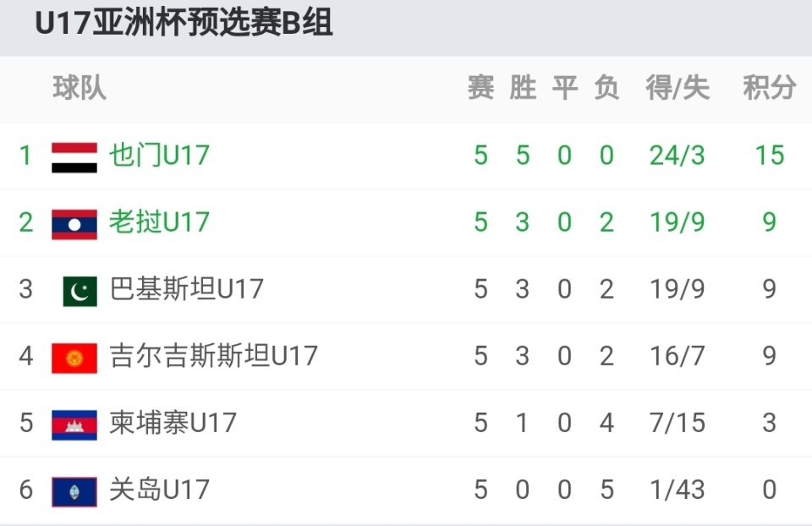Select the 巴基斯坦U17 team name
Viewport: 812px width, 526px height.
(x=186, y=289)
